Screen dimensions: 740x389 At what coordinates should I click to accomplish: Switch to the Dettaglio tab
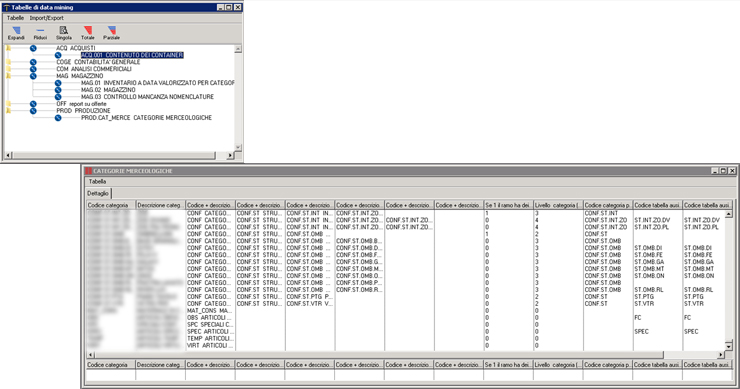point(98,193)
